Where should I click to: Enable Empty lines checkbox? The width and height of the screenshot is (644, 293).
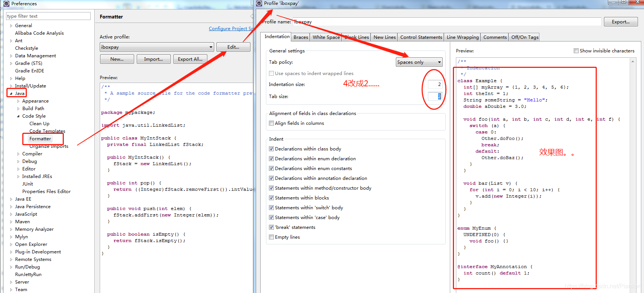coord(271,237)
